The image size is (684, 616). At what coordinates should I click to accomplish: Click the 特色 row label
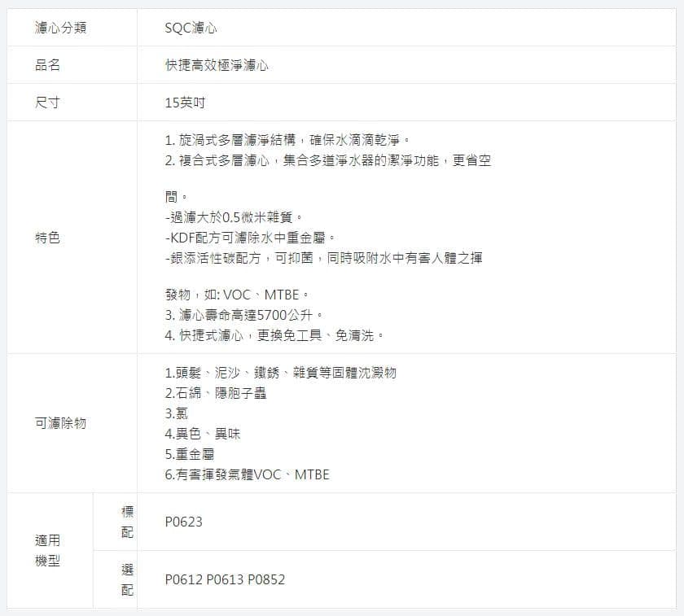[x=47, y=238]
